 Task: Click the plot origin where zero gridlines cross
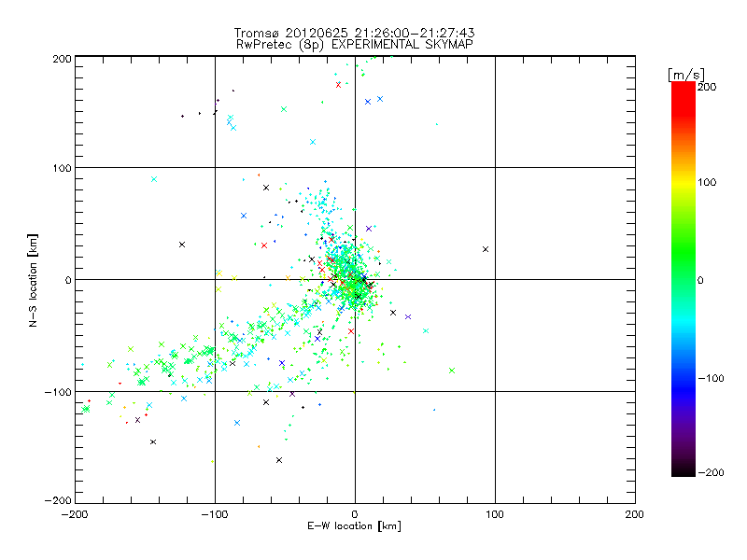(x=355, y=279)
